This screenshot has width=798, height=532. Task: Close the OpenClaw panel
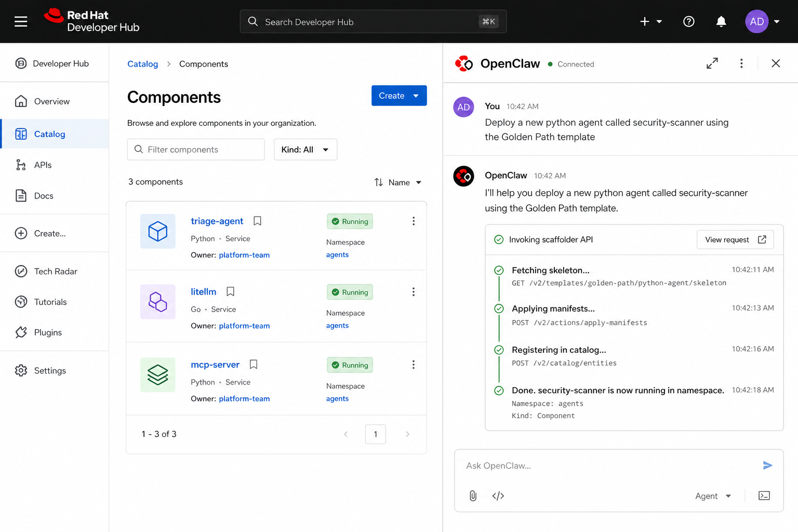[x=776, y=63]
